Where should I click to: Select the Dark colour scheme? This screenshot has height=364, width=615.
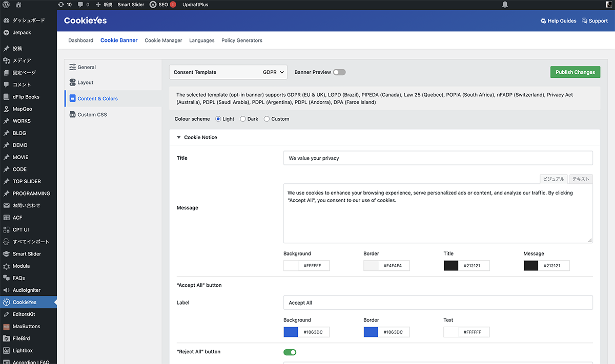[243, 119]
